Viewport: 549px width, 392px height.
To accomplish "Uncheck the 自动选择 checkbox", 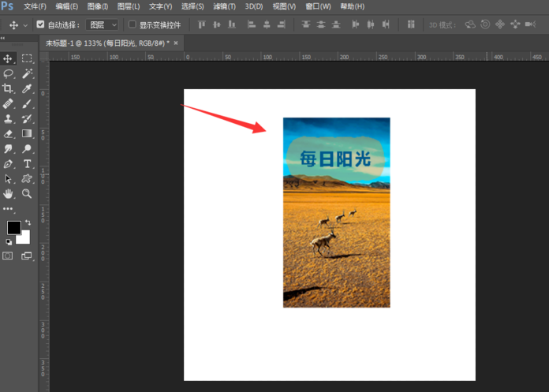I will [41, 24].
